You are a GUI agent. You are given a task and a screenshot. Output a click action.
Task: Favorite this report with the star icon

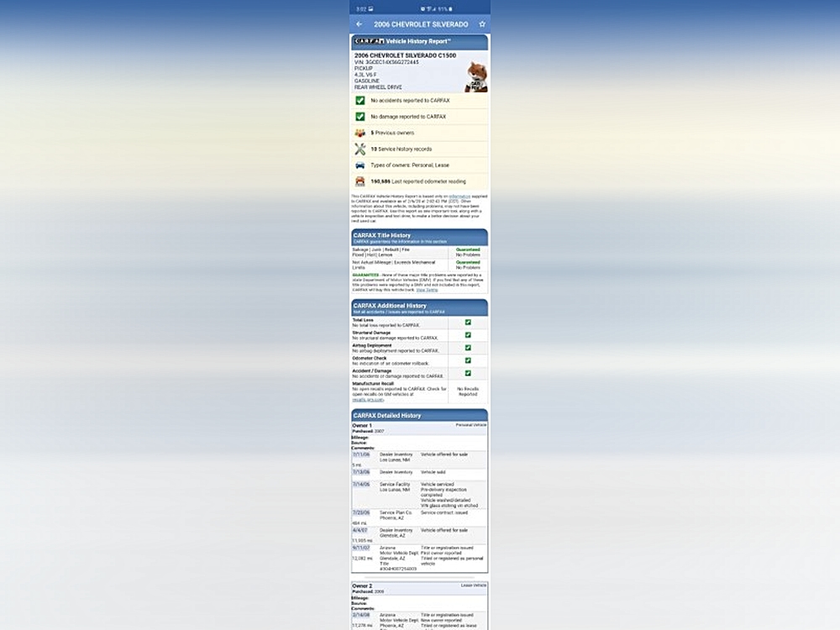482,24
